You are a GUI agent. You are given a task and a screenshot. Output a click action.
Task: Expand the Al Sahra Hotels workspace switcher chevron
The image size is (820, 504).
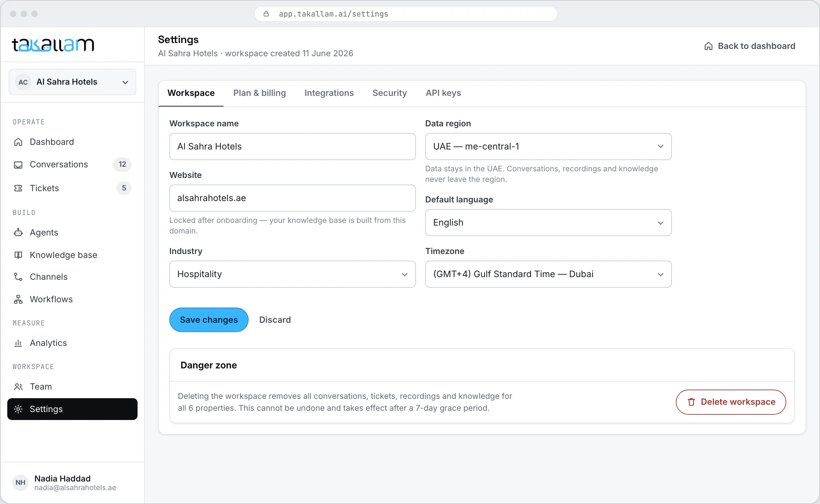125,82
